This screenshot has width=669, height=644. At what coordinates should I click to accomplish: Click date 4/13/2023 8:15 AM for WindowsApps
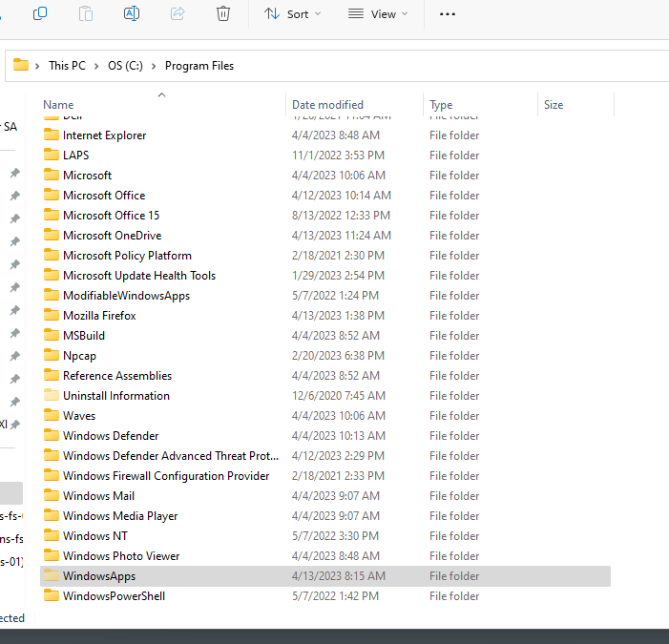click(x=339, y=576)
